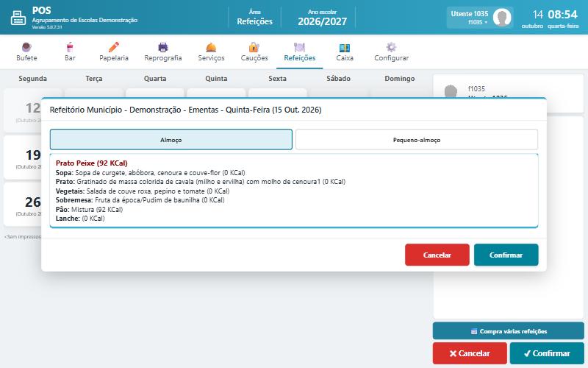The width and height of the screenshot is (588, 368).
Task: Click the Lanche (0 KCal) line
Action: coord(80,219)
